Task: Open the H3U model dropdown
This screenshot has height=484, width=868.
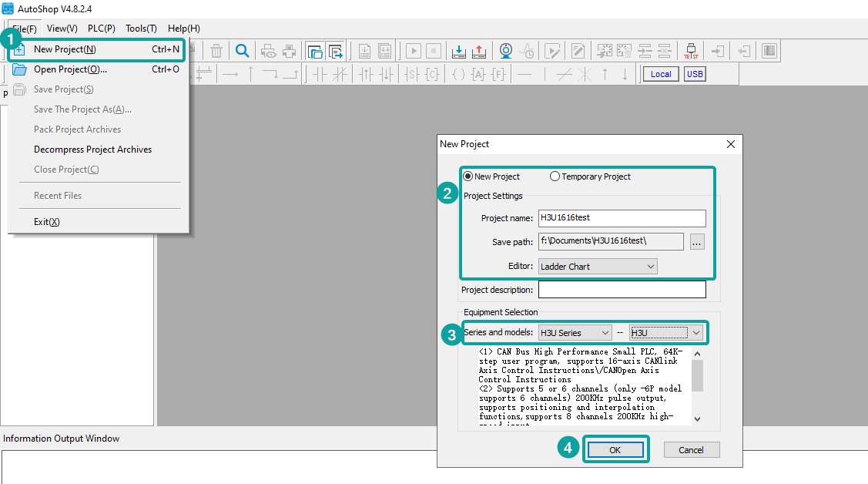Action: coord(666,332)
